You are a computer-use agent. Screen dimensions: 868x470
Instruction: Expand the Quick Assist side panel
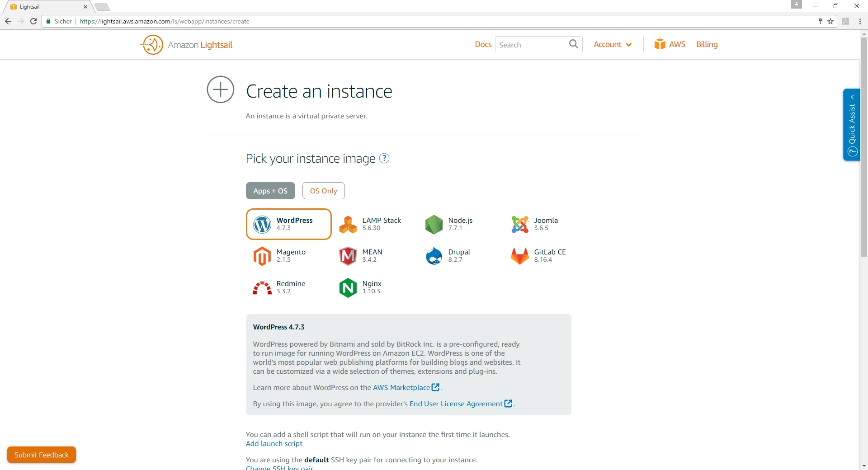tap(852, 125)
